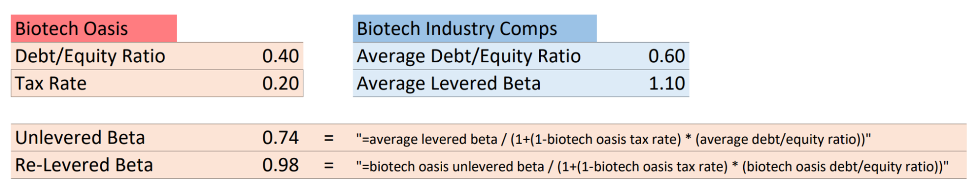The width and height of the screenshot is (980, 196).
Task: Click the equals sign in the Re-Levered Beta row
Action: 329,166
